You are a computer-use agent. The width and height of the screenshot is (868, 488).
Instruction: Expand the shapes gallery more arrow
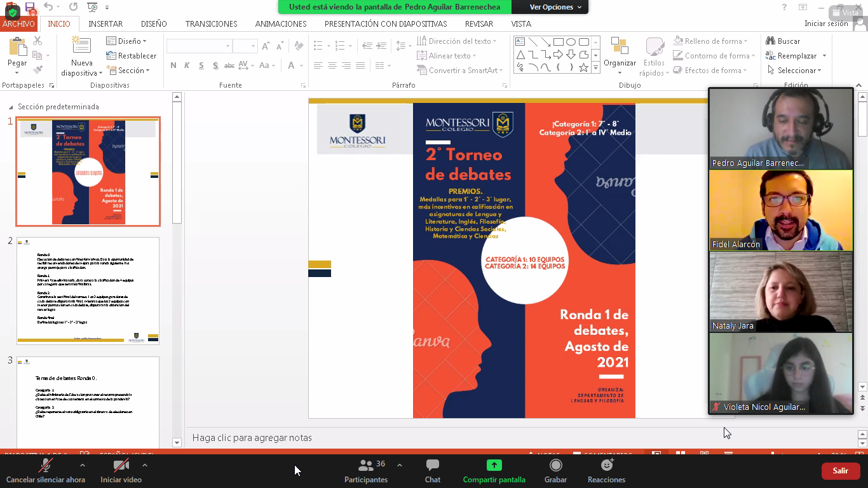click(x=595, y=67)
